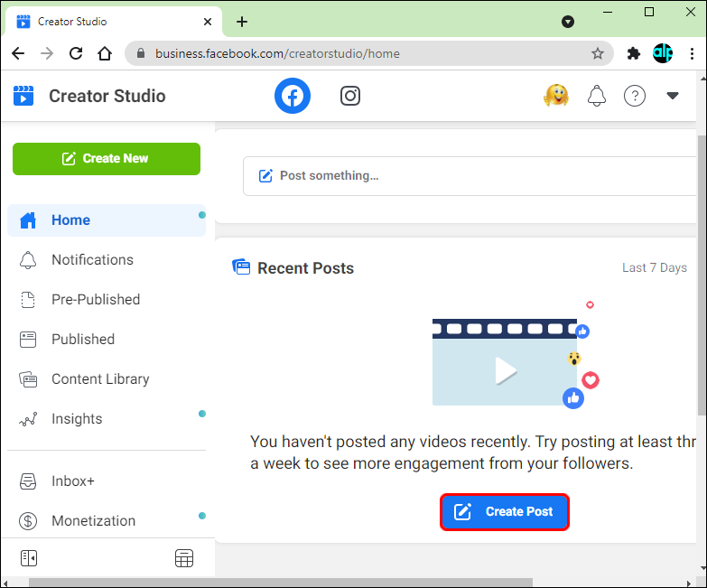
Task: Select the Creator Studio browser tab
Action: click(114, 22)
